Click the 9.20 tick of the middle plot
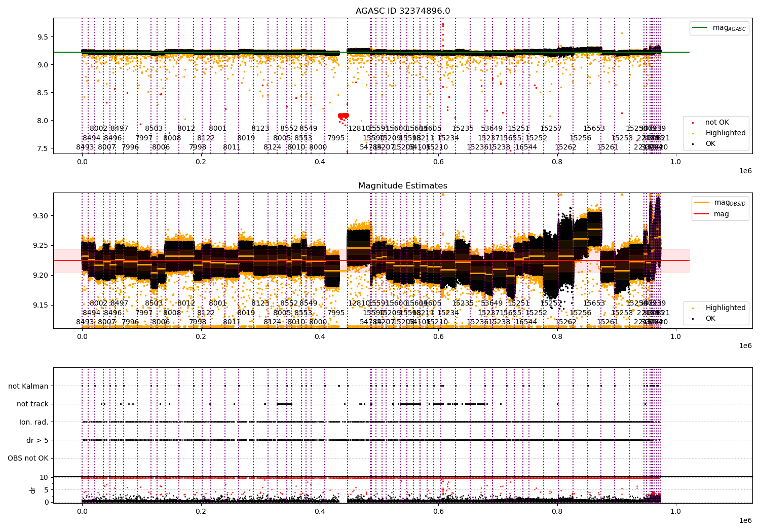This screenshot has width=760, height=532. pyautogui.click(x=41, y=276)
